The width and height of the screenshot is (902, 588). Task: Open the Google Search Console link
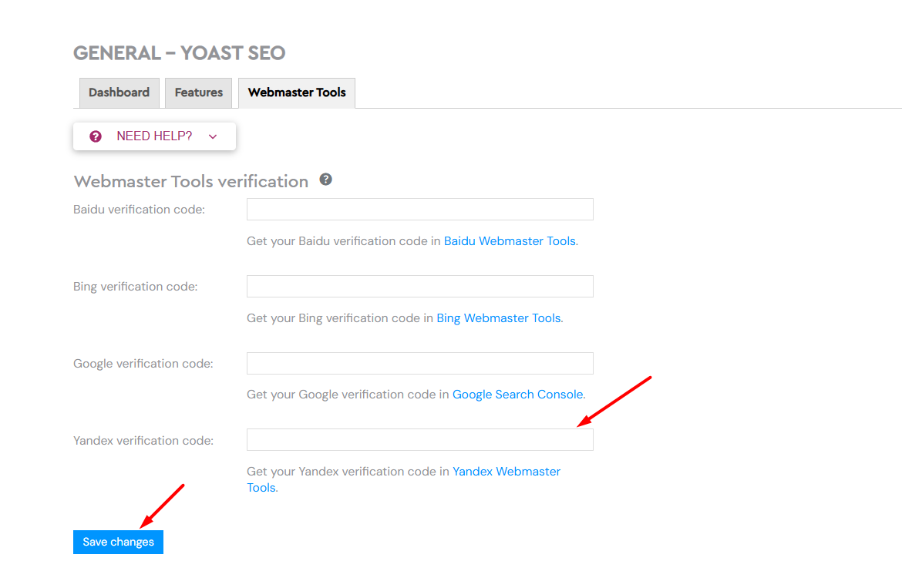pos(518,395)
